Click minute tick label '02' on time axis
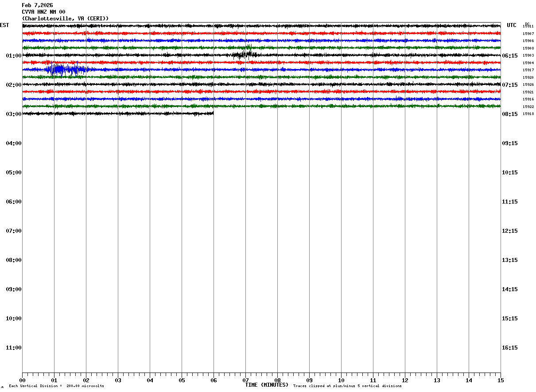The width and height of the screenshot is (536, 392). point(86,380)
